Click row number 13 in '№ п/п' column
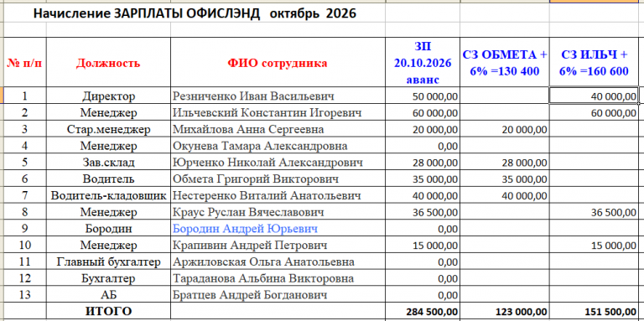 pos(24,295)
